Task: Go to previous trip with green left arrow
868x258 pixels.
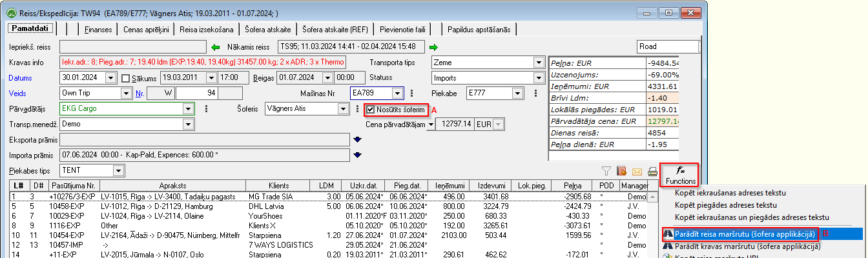Action: tap(216, 46)
